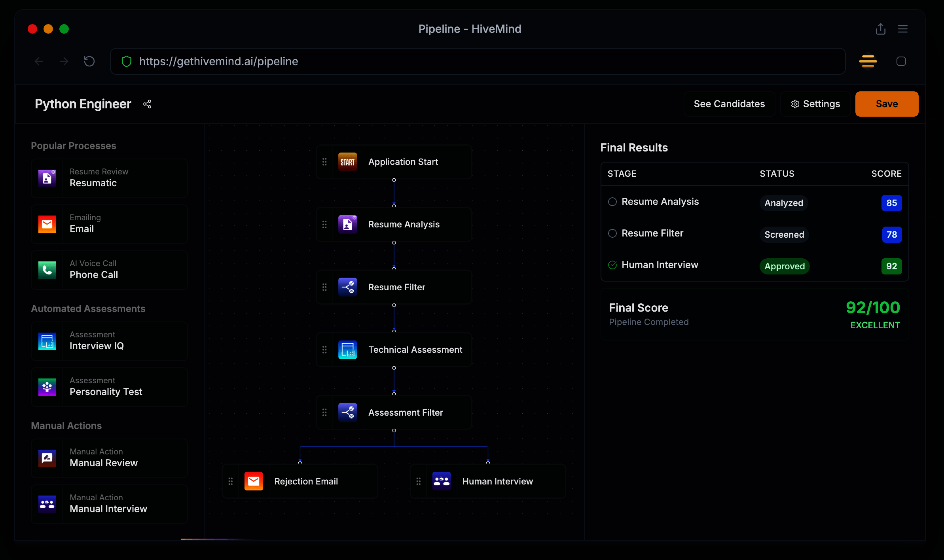Select the Interview IQ assessment icon
This screenshot has width=944, height=560.
click(47, 341)
